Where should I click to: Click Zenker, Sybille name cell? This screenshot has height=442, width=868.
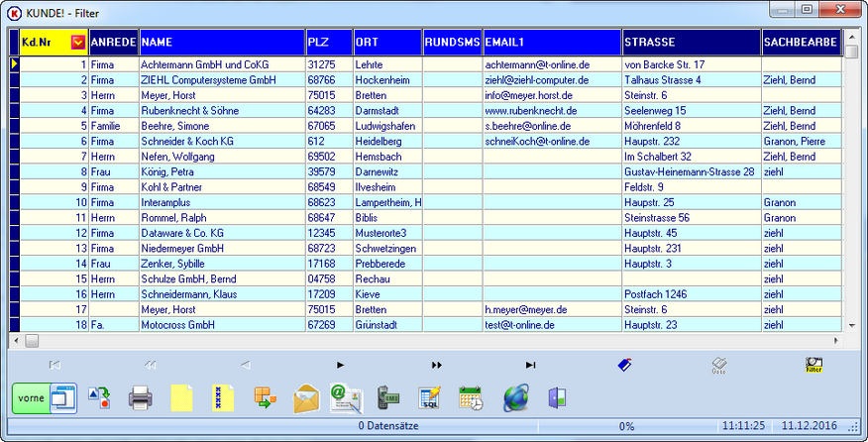222,264
